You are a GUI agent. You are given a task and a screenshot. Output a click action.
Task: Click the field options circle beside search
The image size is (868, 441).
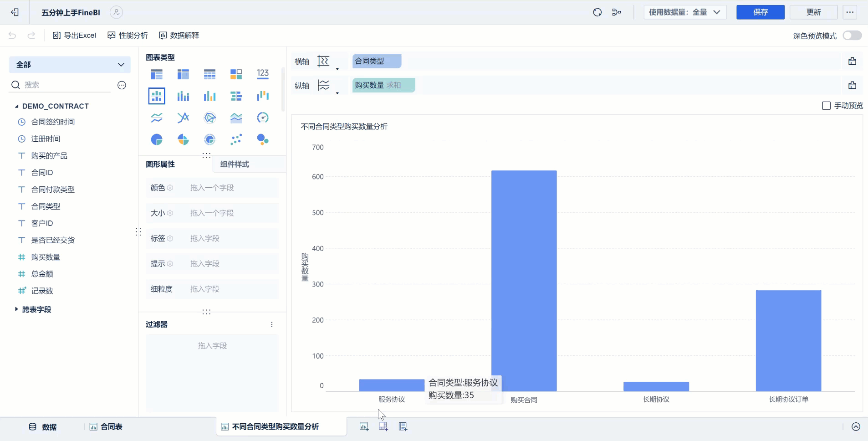pos(122,85)
